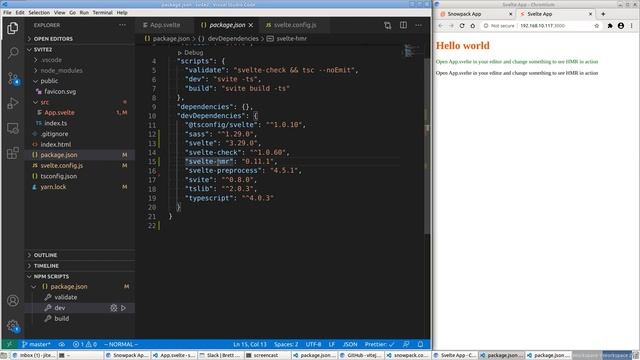Open the Explorer view in activity bar
This screenshot has width=640, height=360.
point(13,28)
